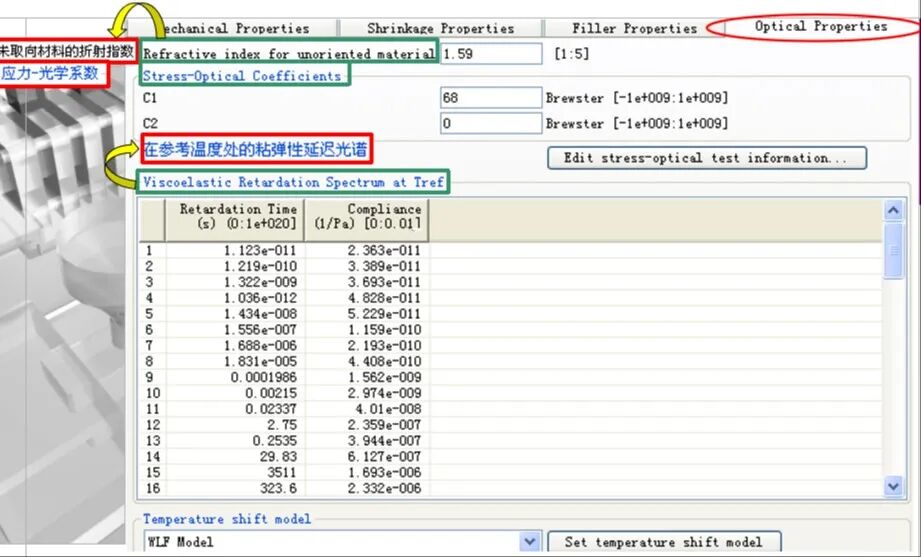The image size is (921, 557).
Task: Click the C2 coefficient input field
Action: coord(490,123)
